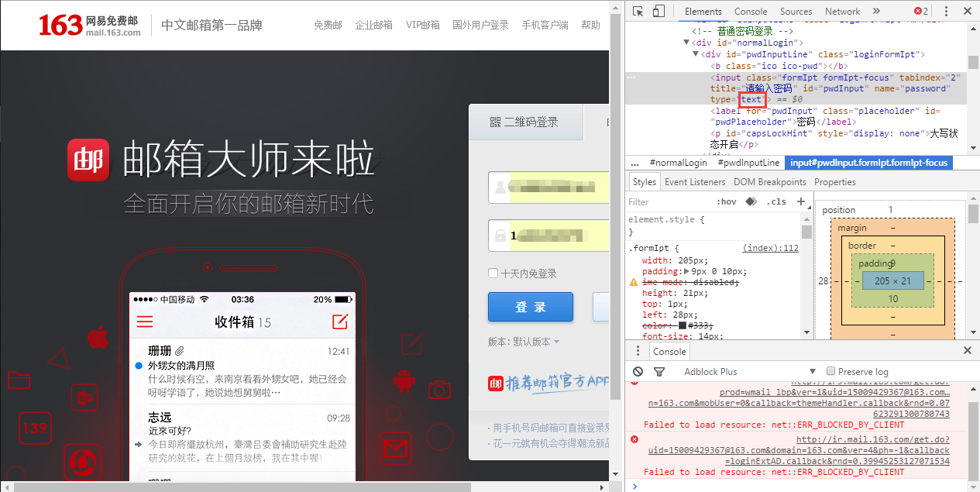Screen dimensions: 980x492
Task: Select the Styles pane tab
Action: [644, 182]
